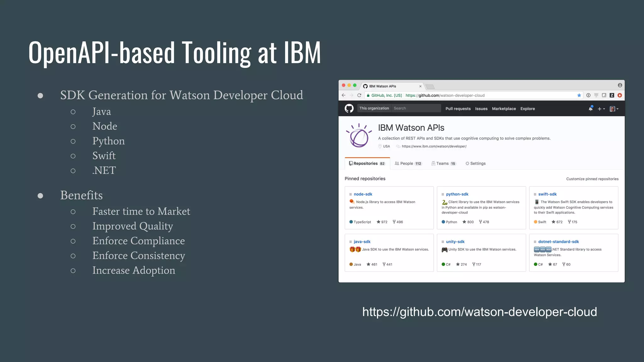Click Pull requests in GitHub header

[458, 109]
